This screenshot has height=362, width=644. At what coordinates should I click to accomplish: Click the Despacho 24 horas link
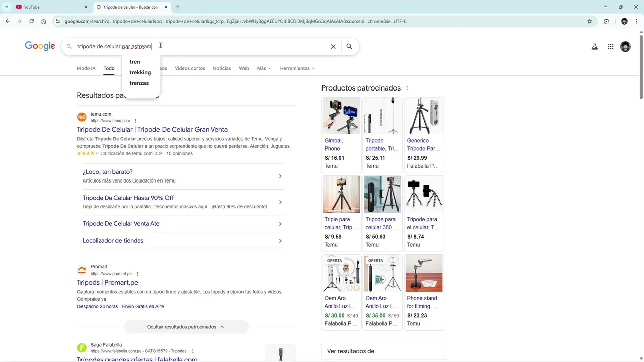coord(98,306)
